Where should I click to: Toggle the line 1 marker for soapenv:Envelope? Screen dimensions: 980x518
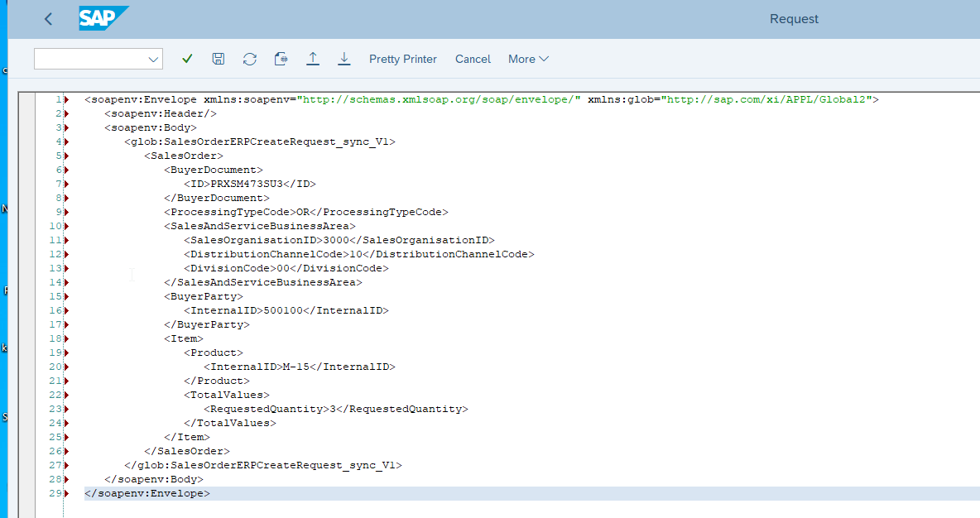(65, 99)
